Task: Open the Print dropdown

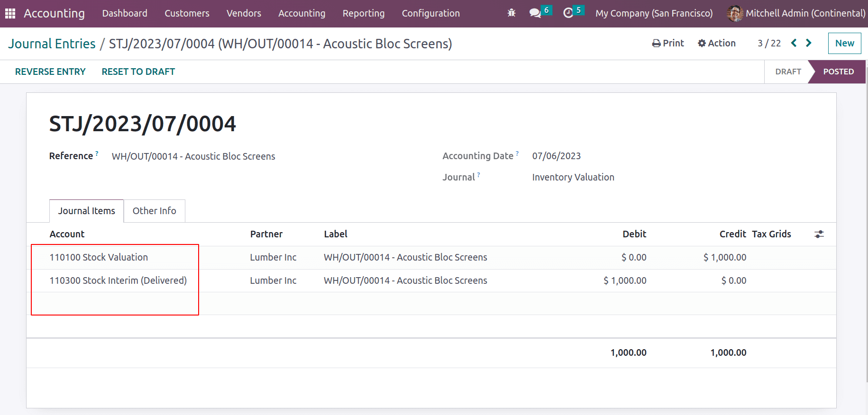Action: coord(668,43)
